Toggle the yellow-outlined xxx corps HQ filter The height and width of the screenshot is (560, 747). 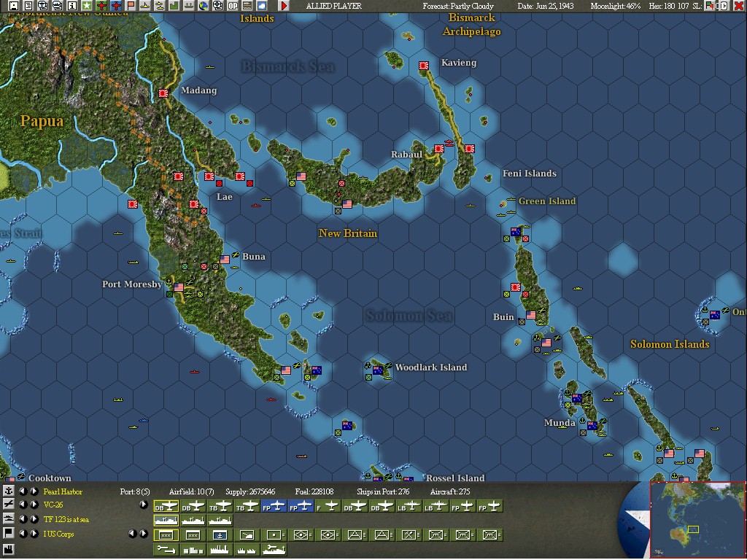click(x=166, y=534)
